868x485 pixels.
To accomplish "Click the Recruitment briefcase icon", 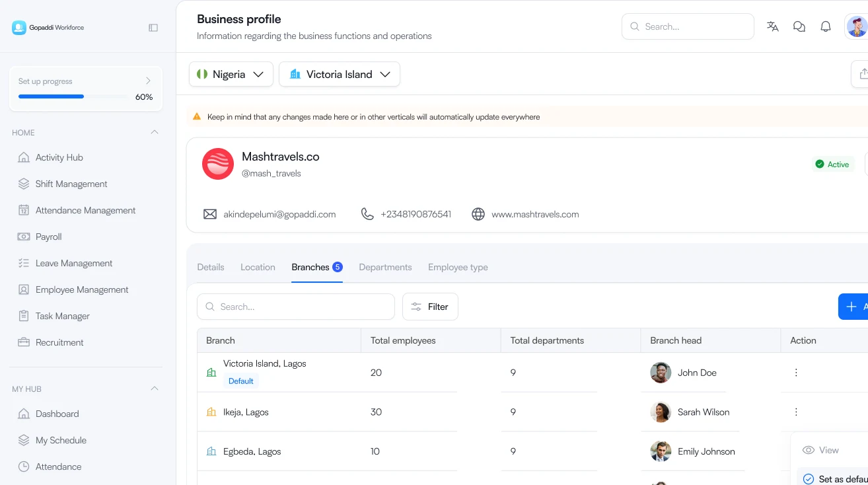I will click(24, 342).
